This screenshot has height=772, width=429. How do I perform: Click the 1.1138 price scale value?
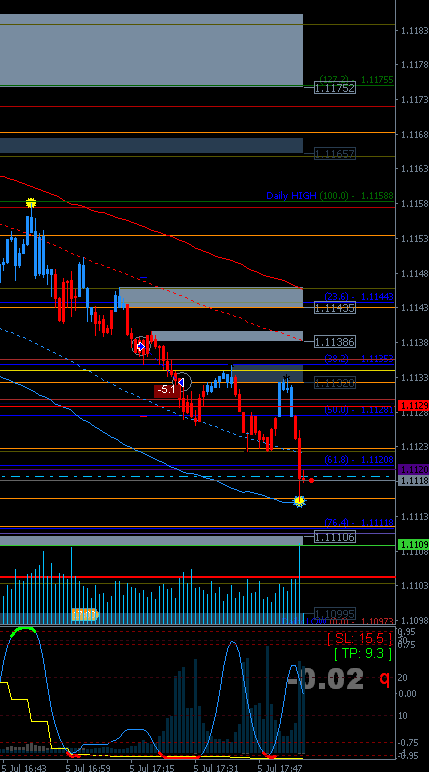tap(414, 342)
